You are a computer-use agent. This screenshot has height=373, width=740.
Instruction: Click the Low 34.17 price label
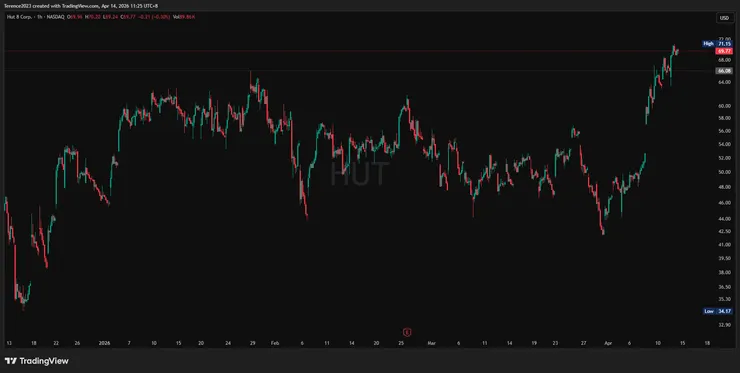717,311
